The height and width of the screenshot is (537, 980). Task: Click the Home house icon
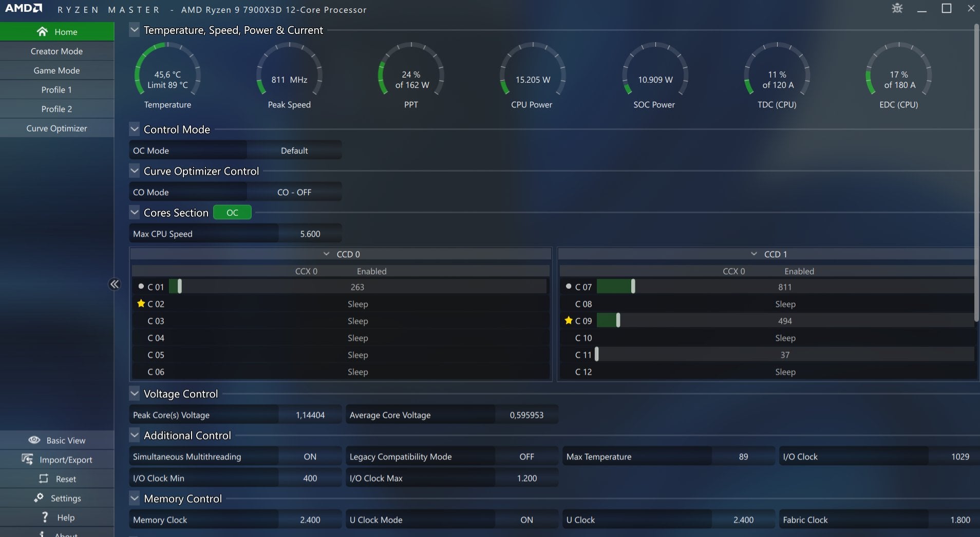click(x=42, y=31)
